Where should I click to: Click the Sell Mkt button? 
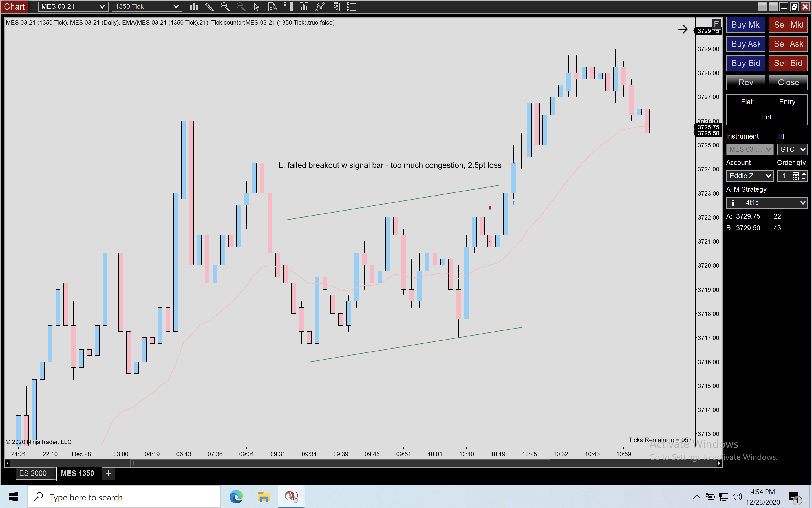(788, 25)
